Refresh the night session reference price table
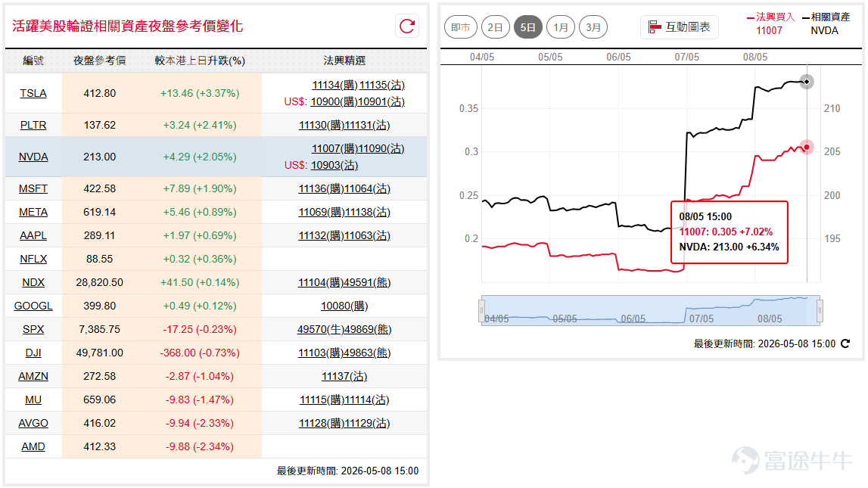The image size is (868, 488). tap(407, 26)
